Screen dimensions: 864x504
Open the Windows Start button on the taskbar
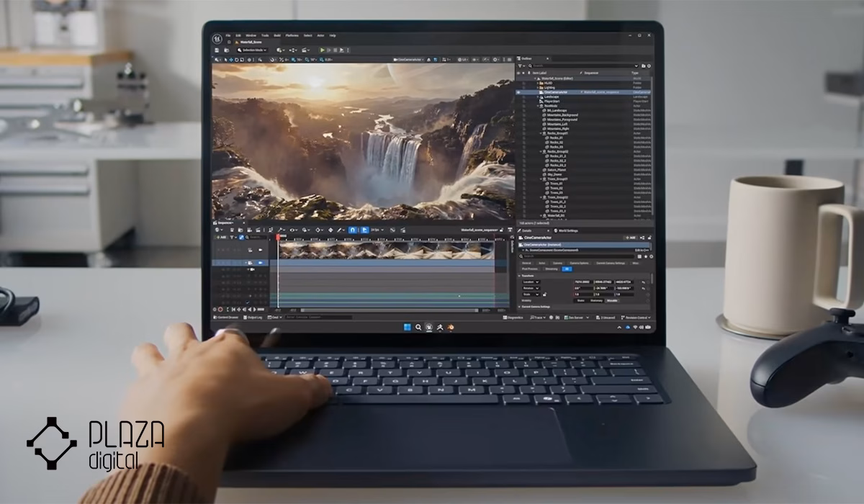click(x=408, y=326)
